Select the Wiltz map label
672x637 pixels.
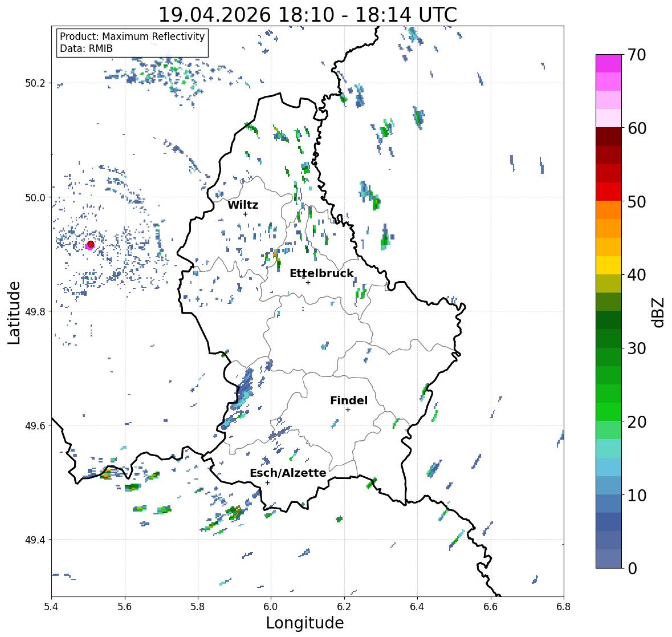243,205
